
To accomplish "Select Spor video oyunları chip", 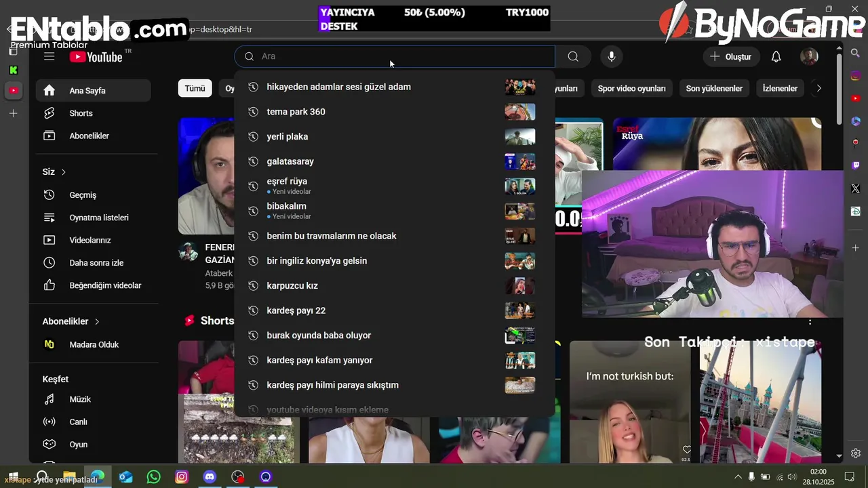I will pos(631,88).
